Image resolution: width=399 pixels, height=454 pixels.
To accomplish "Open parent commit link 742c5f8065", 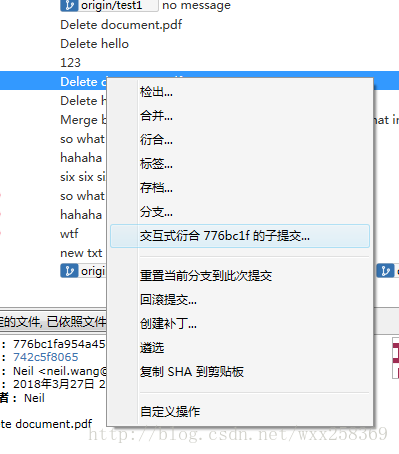I will [46, 357].
